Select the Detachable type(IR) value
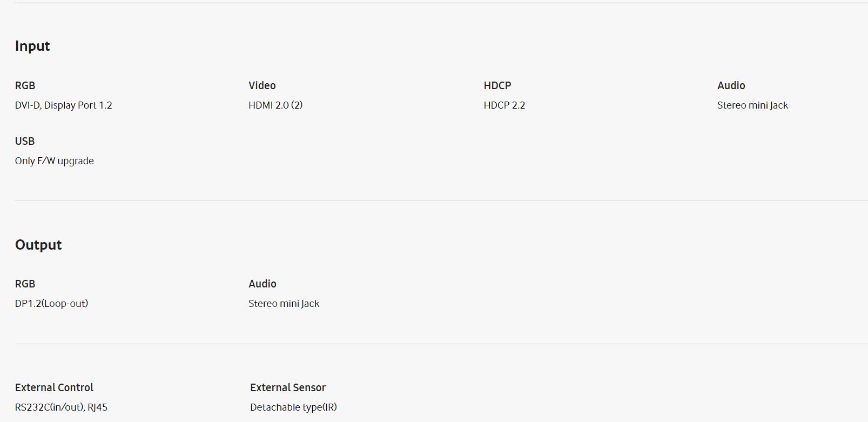 coord(293,407)
